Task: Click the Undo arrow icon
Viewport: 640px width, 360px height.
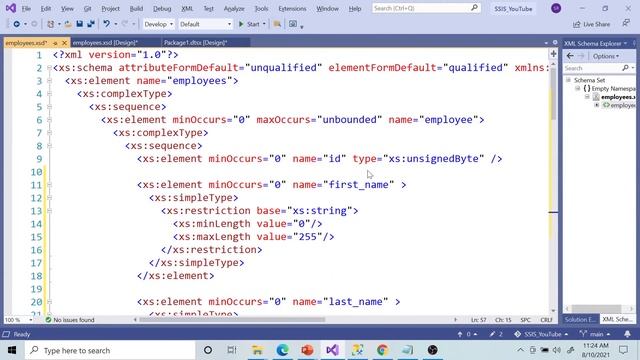Action: coord(107,24)
